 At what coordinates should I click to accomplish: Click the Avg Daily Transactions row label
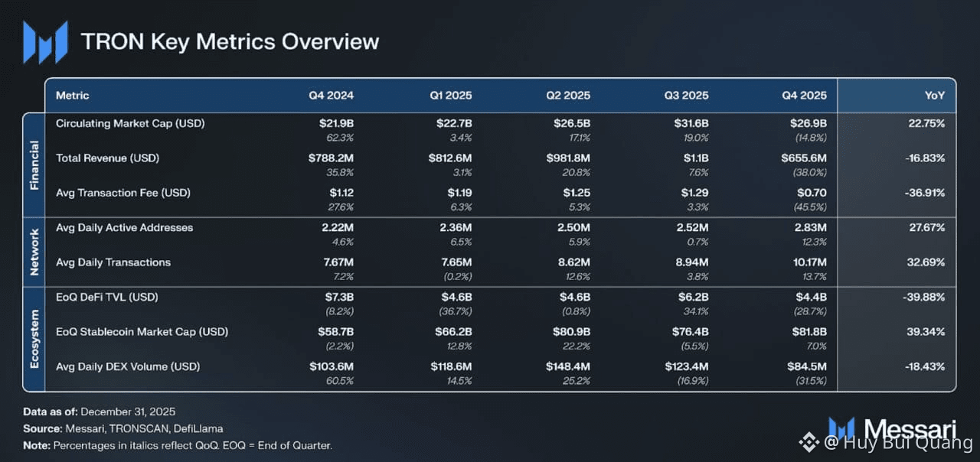[113, 262]
